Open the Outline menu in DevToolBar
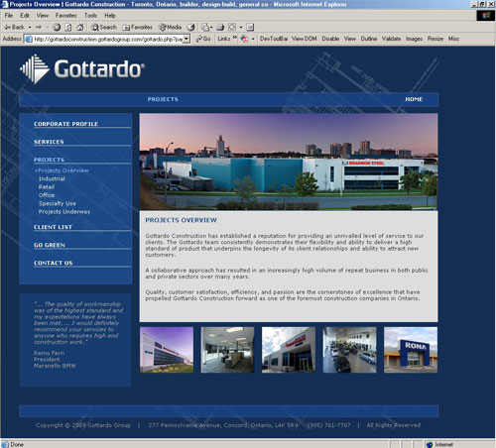Screen dimensions: 496x448 [369, 39]
